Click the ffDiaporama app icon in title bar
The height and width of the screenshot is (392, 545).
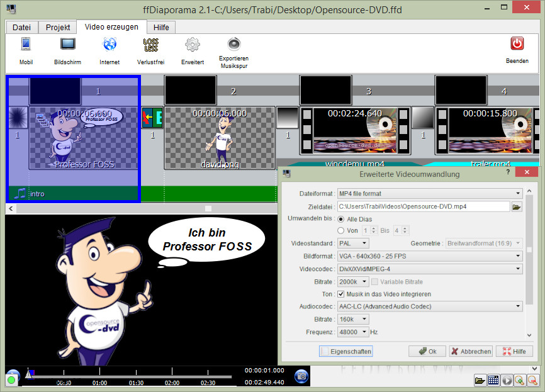11,9
